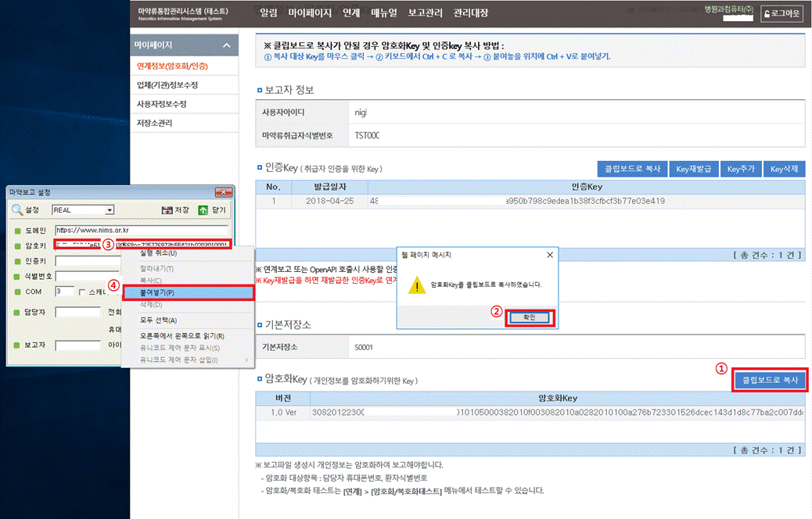The height and width of the screenshot is (519, 812).
Task: Choose 모두 선택(A) from context menu
Action: pyautogui.click(x=188, y=320)
